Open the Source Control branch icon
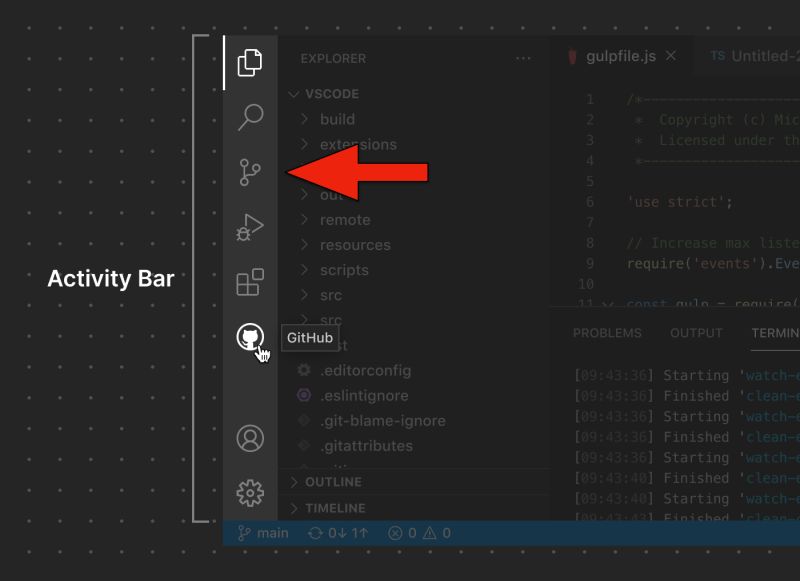This screenshot has height=581, width=800. point(250,172)
